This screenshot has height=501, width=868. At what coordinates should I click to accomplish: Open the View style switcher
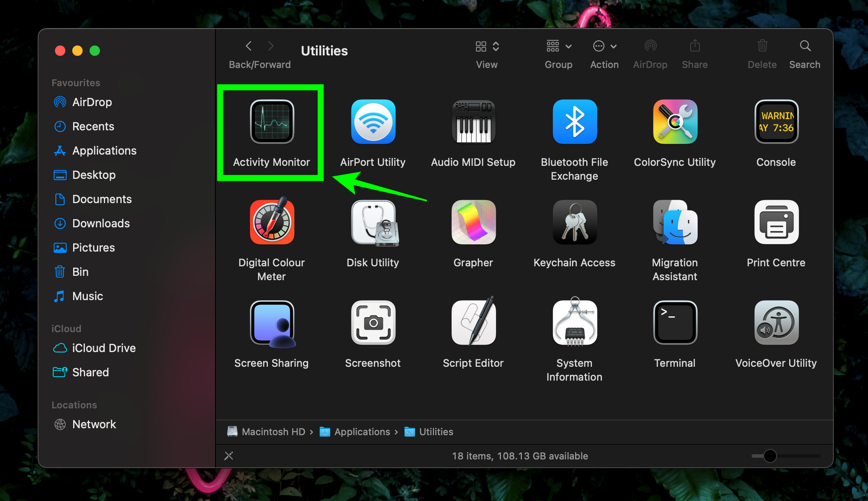pos(487,46)
